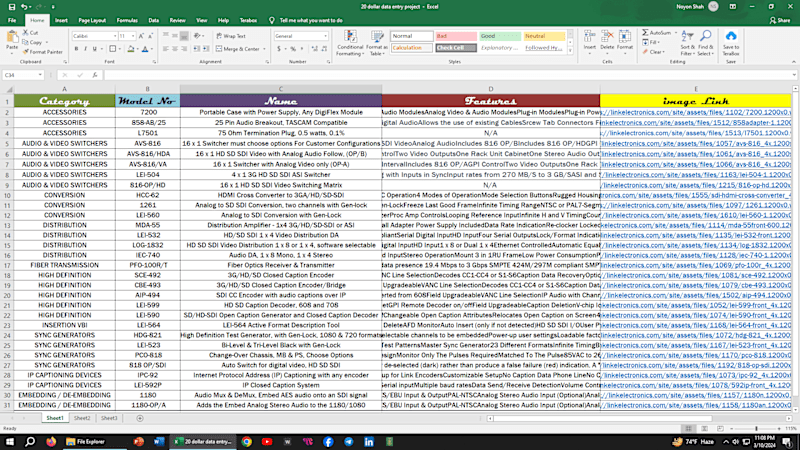Activate the Format Painter brush
The width and height of the screenshot is (800, 450).
pyautogui.click(x=26, y=52)
